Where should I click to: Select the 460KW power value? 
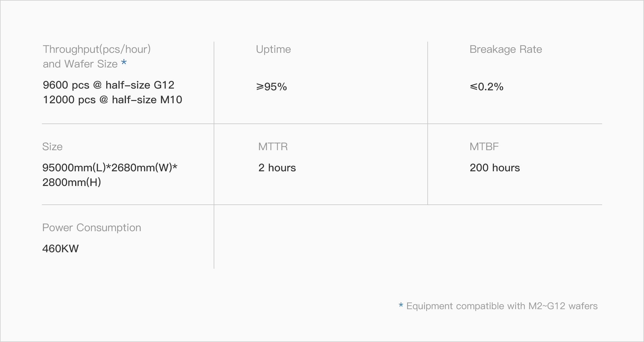(60, 249)
